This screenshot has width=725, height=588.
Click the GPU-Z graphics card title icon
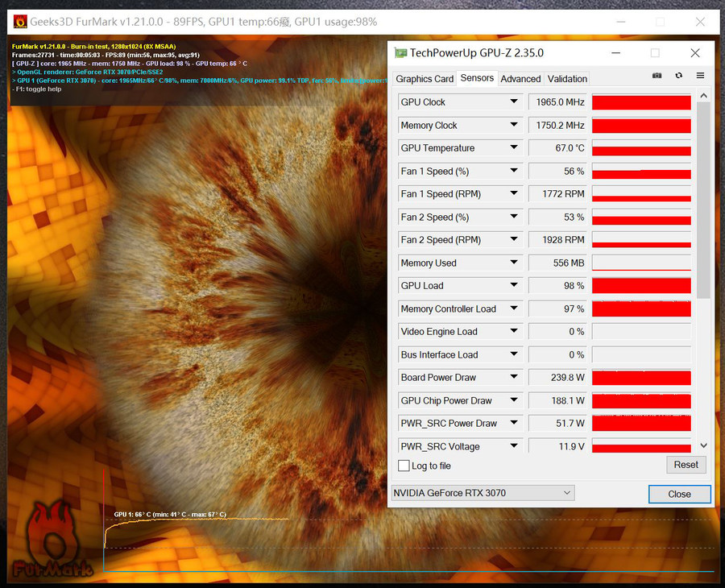400,53
